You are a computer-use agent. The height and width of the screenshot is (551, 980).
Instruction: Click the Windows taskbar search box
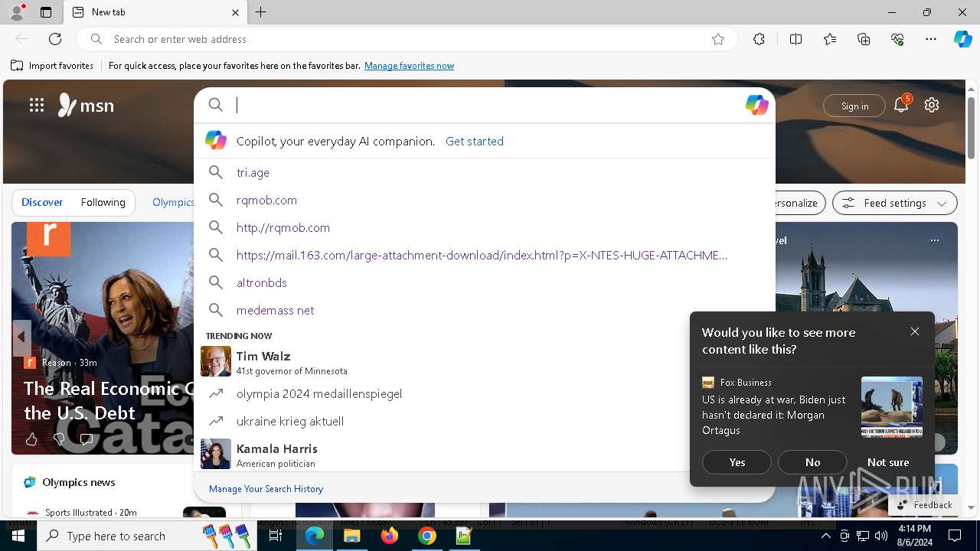pos(149,536)
